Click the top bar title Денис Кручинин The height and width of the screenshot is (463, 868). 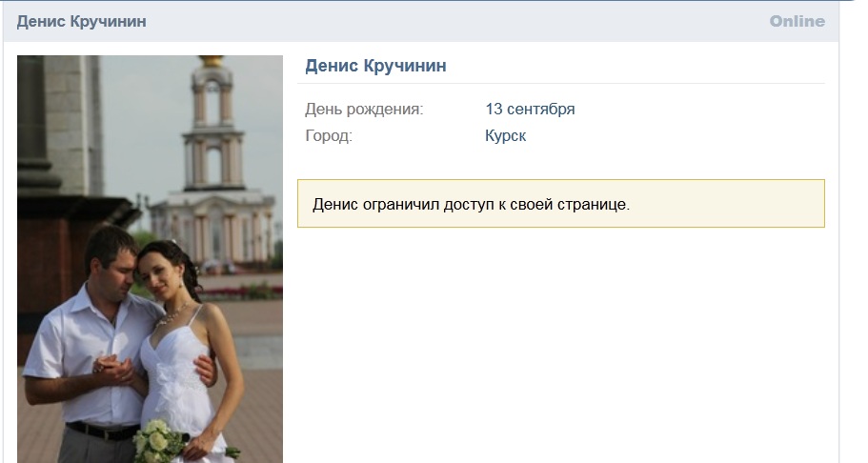coord(81,22)
